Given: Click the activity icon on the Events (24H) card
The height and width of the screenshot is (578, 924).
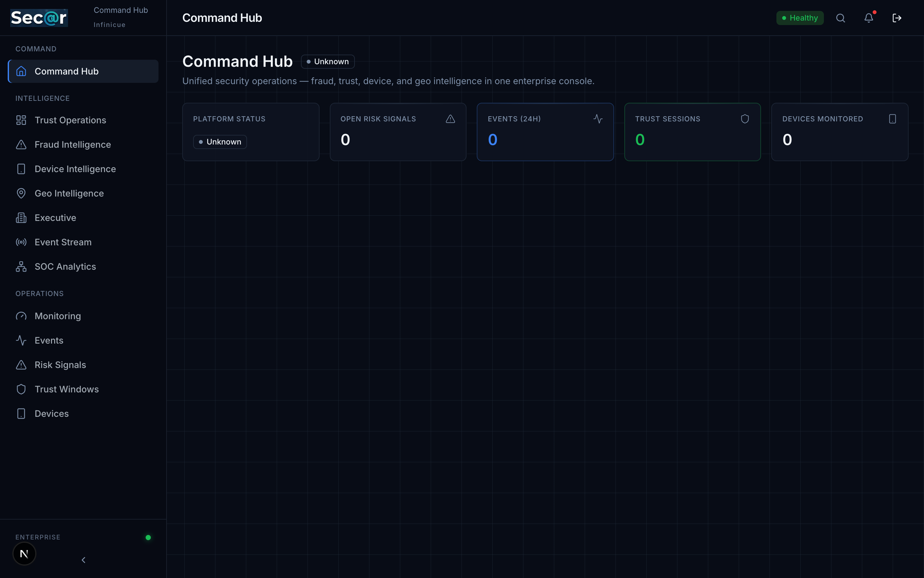Looking at the screenshot, I should 598,119.
